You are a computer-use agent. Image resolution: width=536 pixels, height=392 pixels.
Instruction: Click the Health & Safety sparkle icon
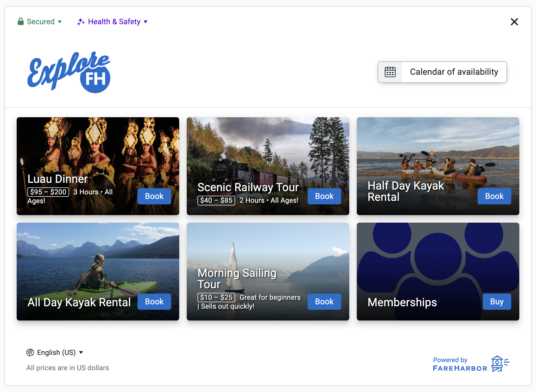(81, 22)
